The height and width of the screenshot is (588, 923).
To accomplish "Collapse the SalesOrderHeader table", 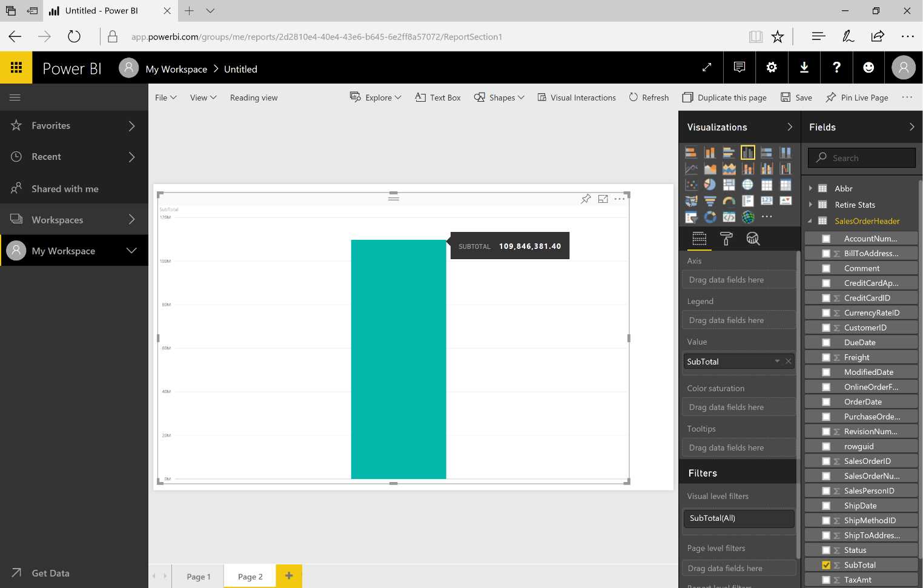I will click(x=810, y=221).
